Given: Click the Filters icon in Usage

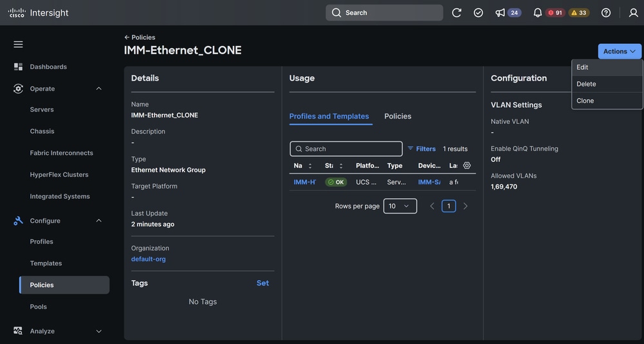Looking at the screenshot, I should [x=410, y=148].
